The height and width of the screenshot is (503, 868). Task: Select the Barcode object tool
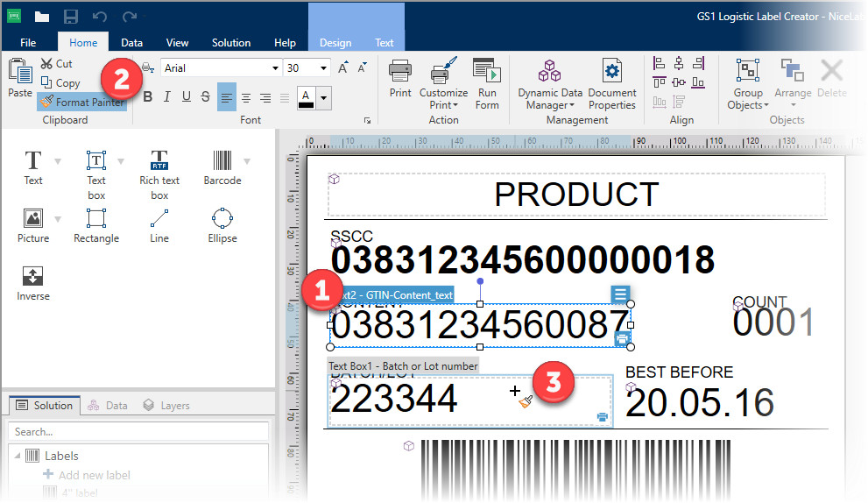(x=222, y=166)
